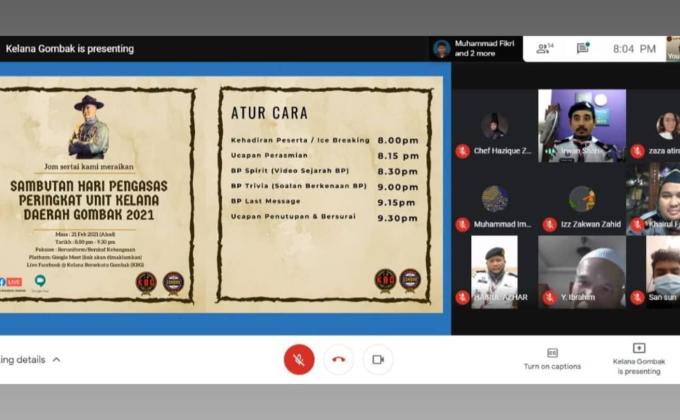Select the Irwan participant video tile
Screen dimensions: 680x420
[582, 126]
